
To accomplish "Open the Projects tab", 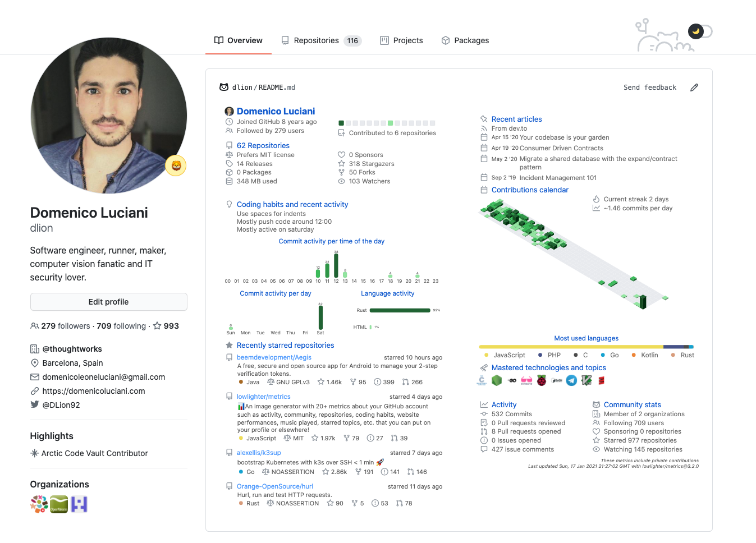I will [401, 40].
